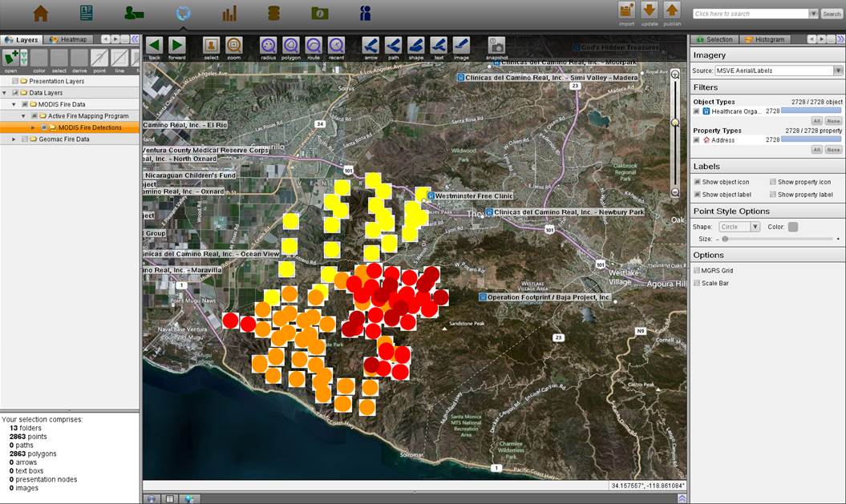The width and height of the screenshot is (846, 504).
Task: Click the snapshot camera icon
Action: click(496, 46)
